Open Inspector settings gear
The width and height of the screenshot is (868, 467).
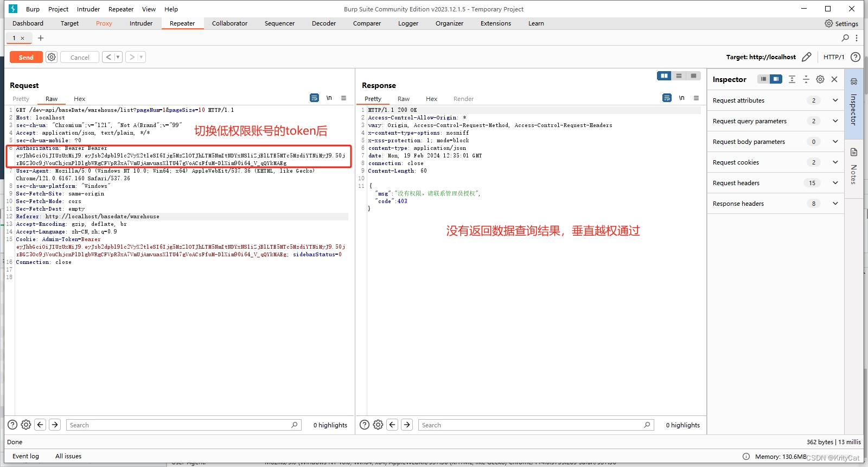(x=820, y=79)
